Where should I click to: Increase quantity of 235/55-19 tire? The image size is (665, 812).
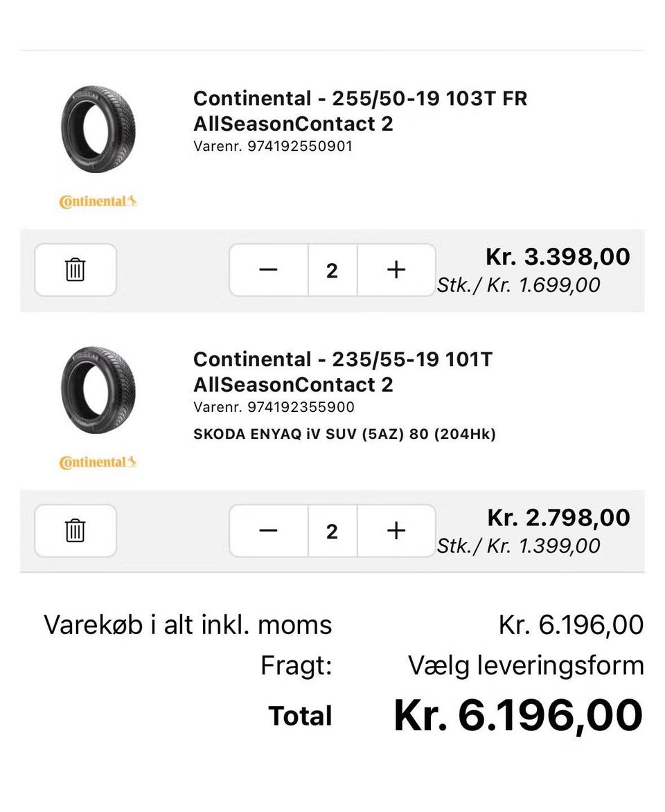tap(396, 531)
